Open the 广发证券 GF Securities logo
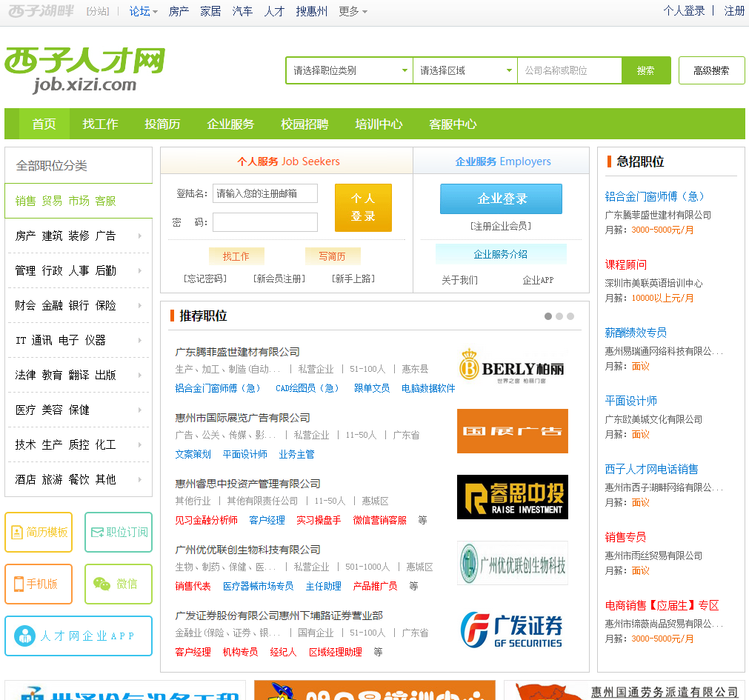 (x=513, y=629)
